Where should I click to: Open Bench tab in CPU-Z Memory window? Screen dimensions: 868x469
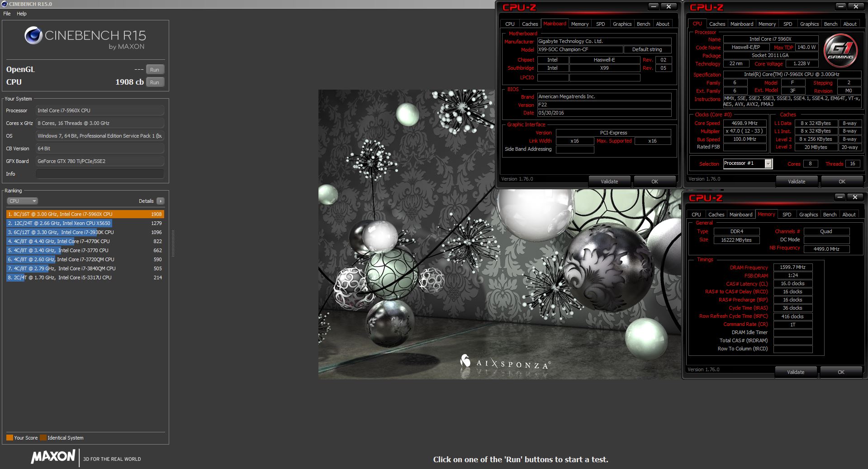point(830,215)
